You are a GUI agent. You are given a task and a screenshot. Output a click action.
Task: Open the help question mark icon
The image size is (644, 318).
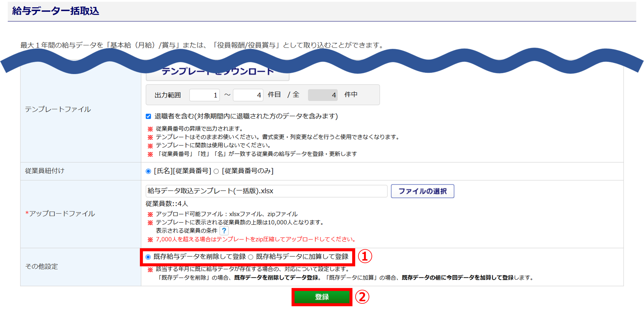coord(224,230)
